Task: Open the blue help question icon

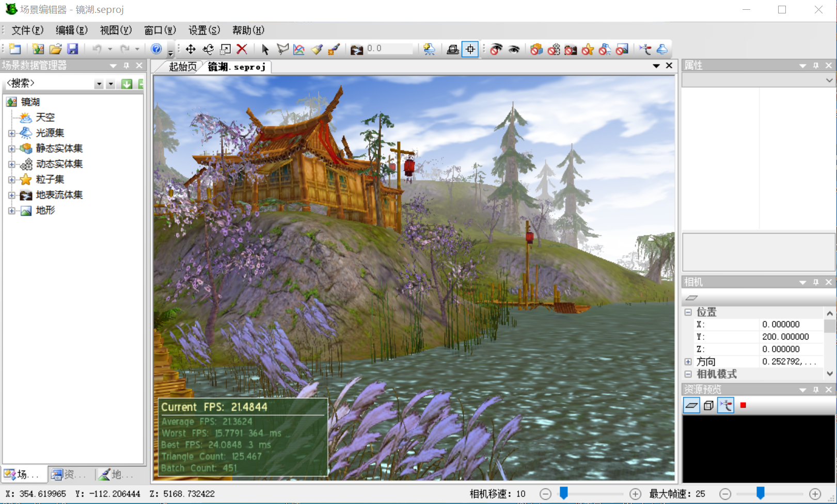Action: point(156,49)
